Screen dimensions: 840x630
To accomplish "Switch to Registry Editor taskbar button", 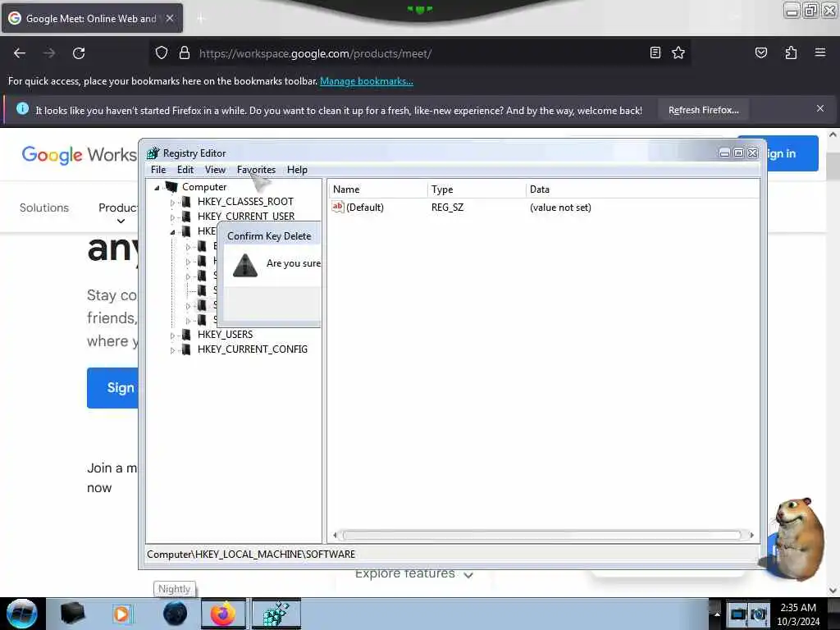I will click(x=276, y=614).
